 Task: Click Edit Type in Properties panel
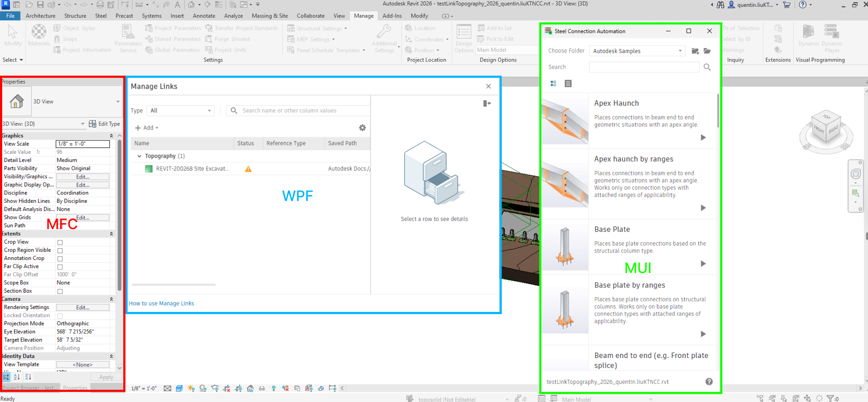click(x=105, y=124)
